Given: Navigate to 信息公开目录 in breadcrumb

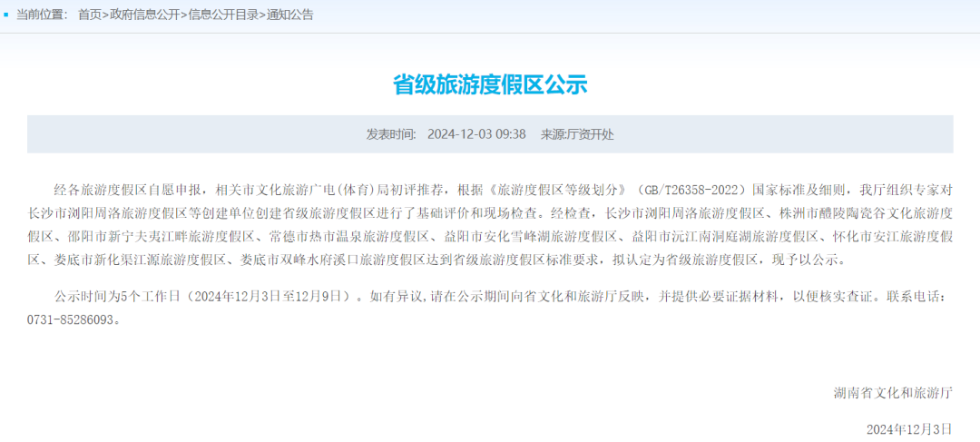Looking at the screenshot, I should coord(224,15).
